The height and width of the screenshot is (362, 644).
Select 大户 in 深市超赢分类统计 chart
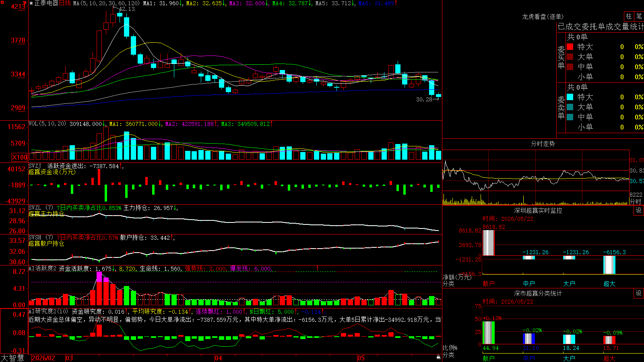pos(569,358)
